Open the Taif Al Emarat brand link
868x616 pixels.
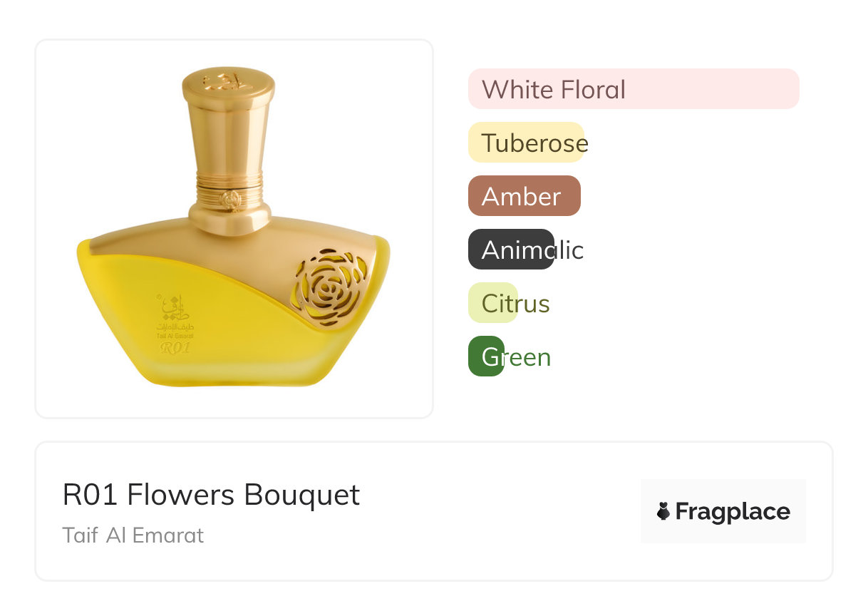(133, 535)
